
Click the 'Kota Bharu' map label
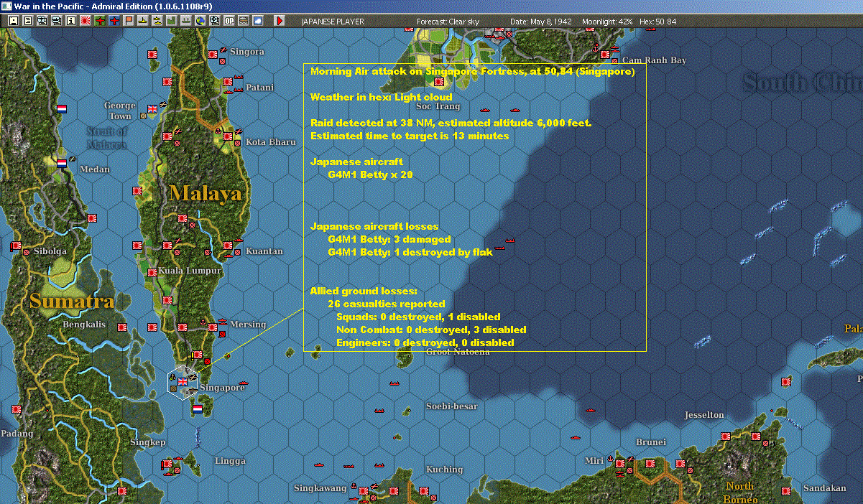click(271, 142)
